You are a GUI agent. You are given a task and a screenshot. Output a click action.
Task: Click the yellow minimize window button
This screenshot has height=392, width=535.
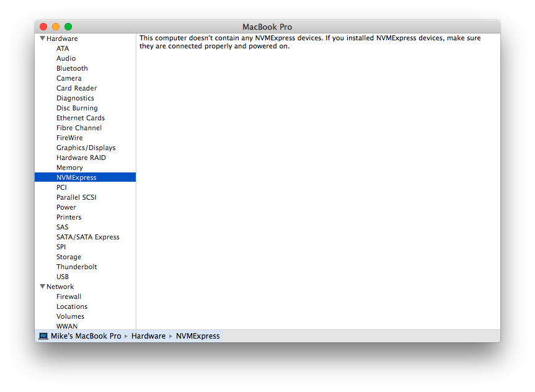click(x=56, y=27)
